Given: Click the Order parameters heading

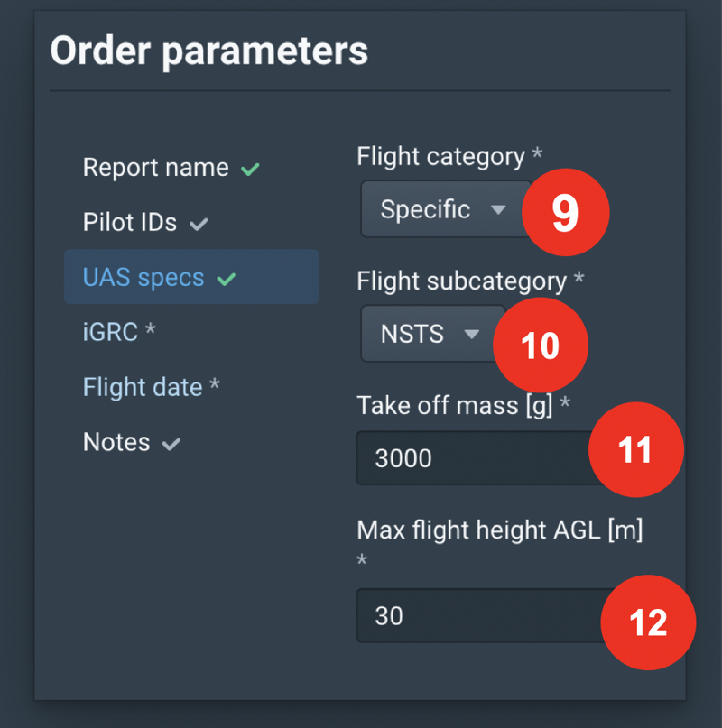Looking at the screenshot, I should pos(208,51).
